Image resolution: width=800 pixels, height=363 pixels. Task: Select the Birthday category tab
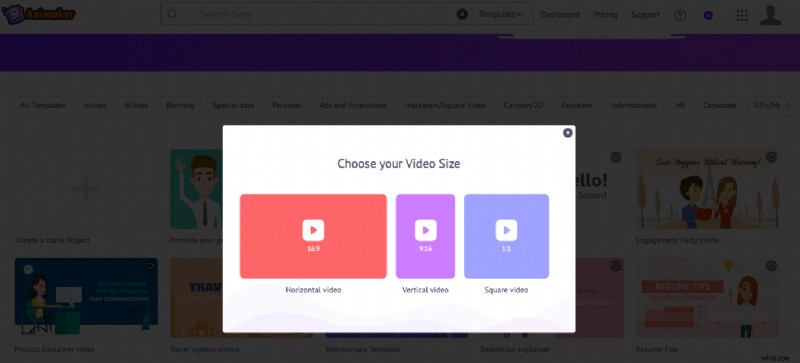point(181,105)
